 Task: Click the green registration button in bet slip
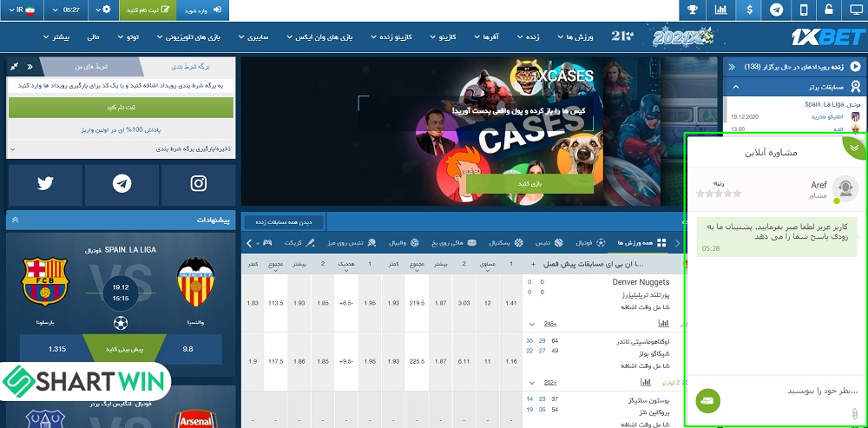pos(121,107)
